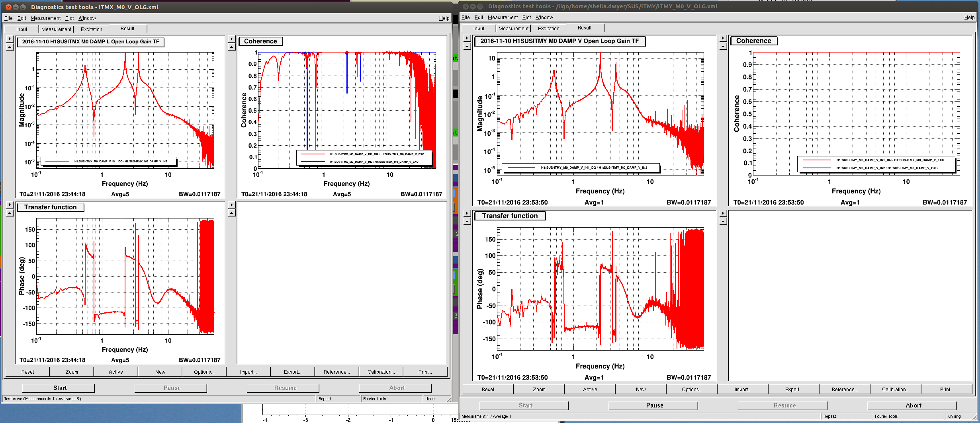This screenshot has height=423, width=980.
Task: Click right-arrow icon beside empty pad in ITMY window
Action: pos(724,213)
